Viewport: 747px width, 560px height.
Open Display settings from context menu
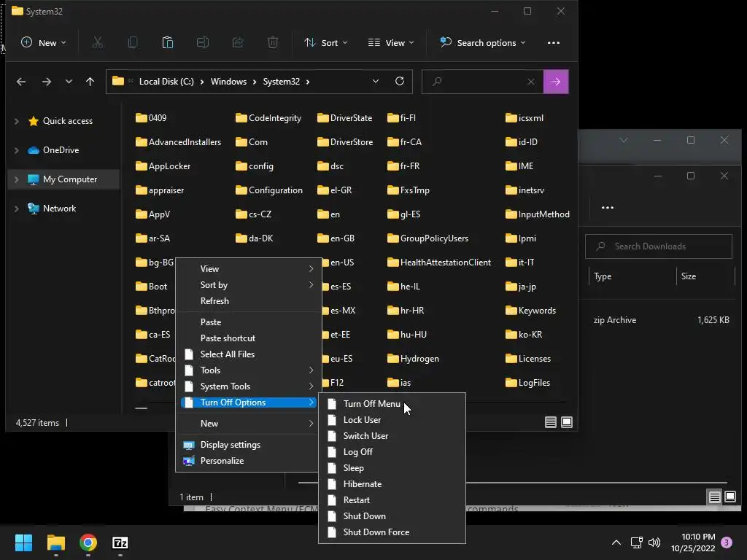[248, 445]
